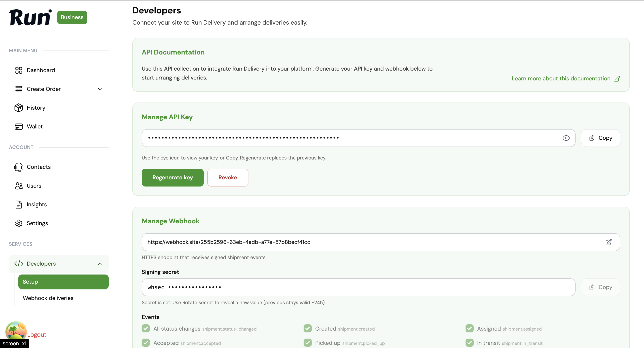The width and height of the screenshot is (644, 348).
Task: Uncheck In transit shipment event
Action: tap(470, 343)
